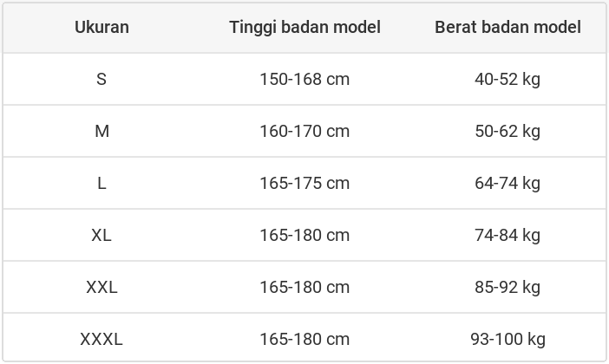Click the 50-62 kg weight cell

[507, 131]
